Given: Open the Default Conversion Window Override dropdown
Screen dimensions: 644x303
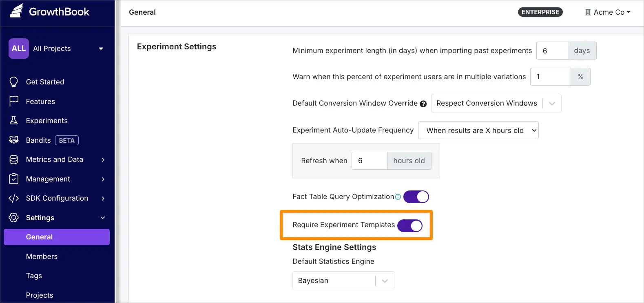Looking at the screenshot, I should click(496, 104).
